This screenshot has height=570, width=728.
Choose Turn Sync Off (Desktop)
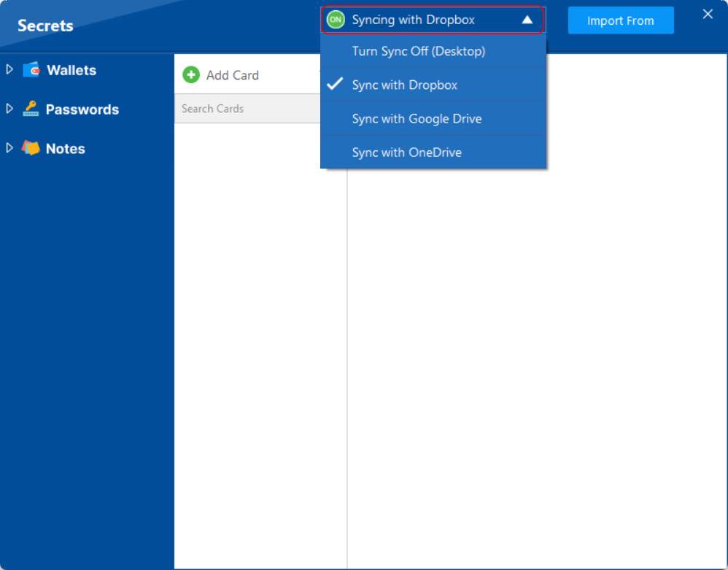[x=433, y=51]
